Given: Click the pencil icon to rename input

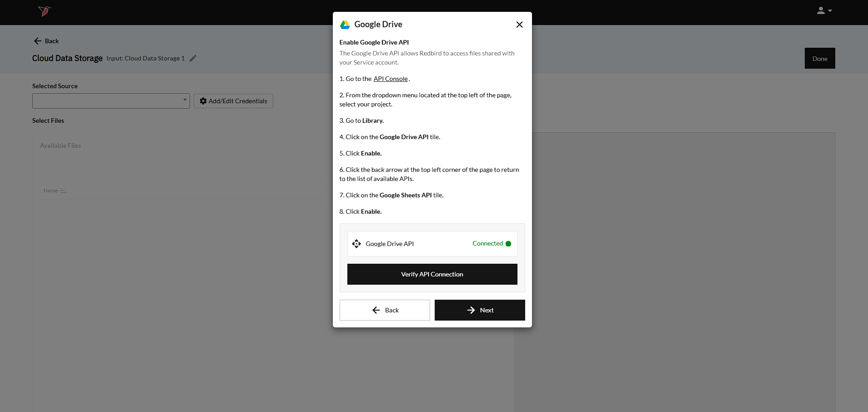Looking at the screenshot, I should coord(193,58).
